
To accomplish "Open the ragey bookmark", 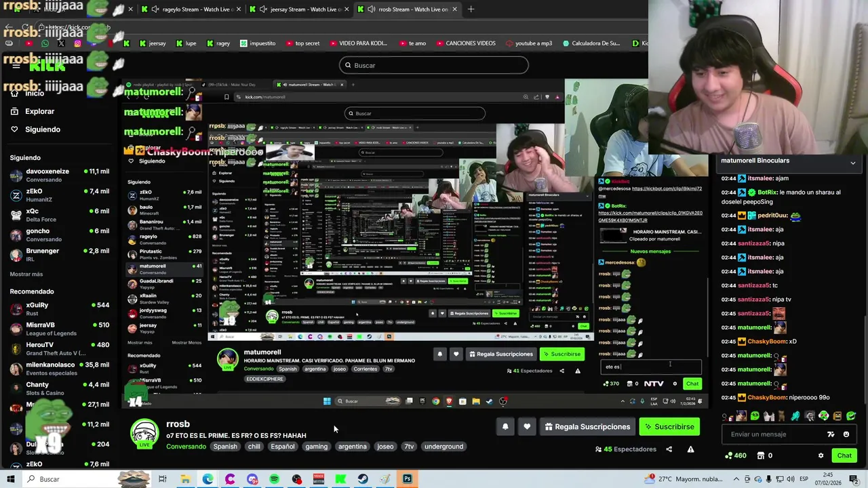I will pos(218,43).
